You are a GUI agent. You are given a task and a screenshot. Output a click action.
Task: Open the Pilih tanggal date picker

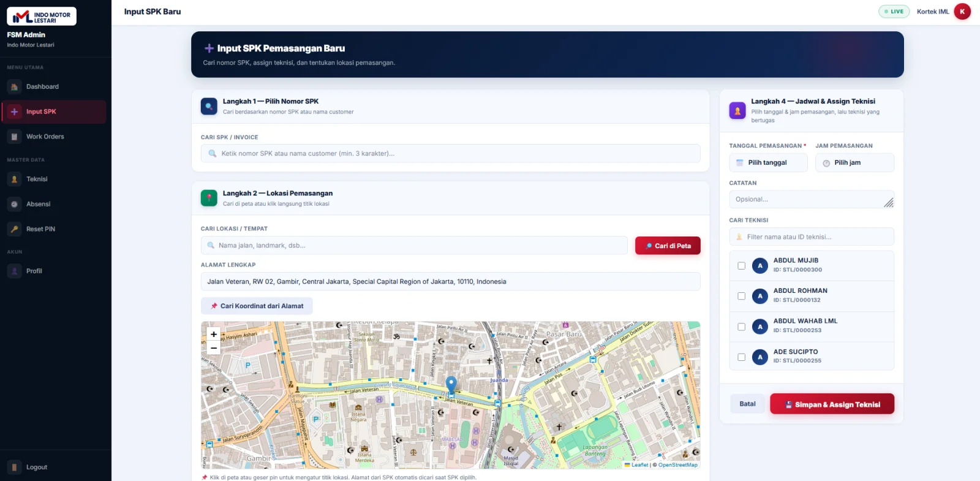coord(768,163)
